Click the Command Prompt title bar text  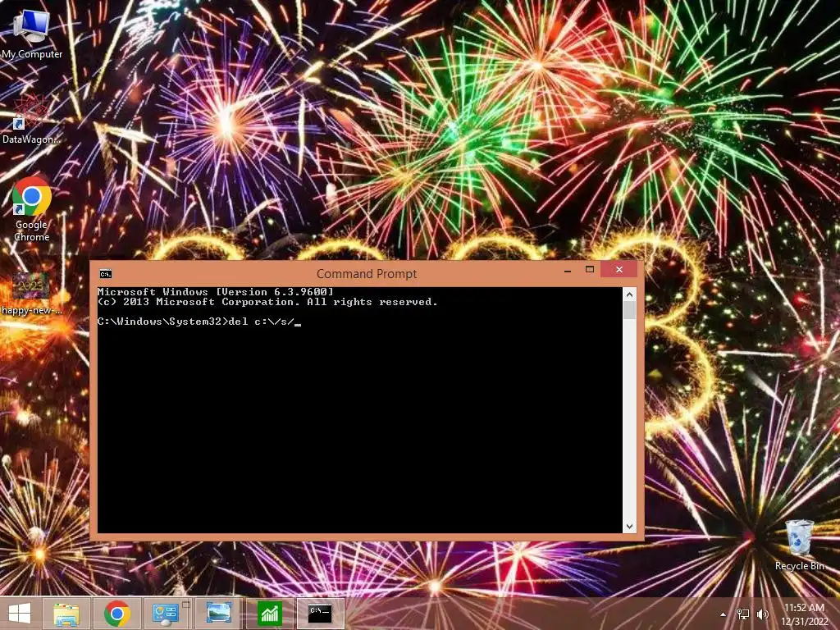pos(367,274)
